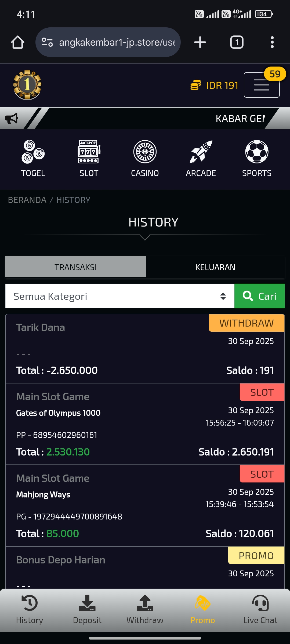Go to browser home page

click(18, 42)
